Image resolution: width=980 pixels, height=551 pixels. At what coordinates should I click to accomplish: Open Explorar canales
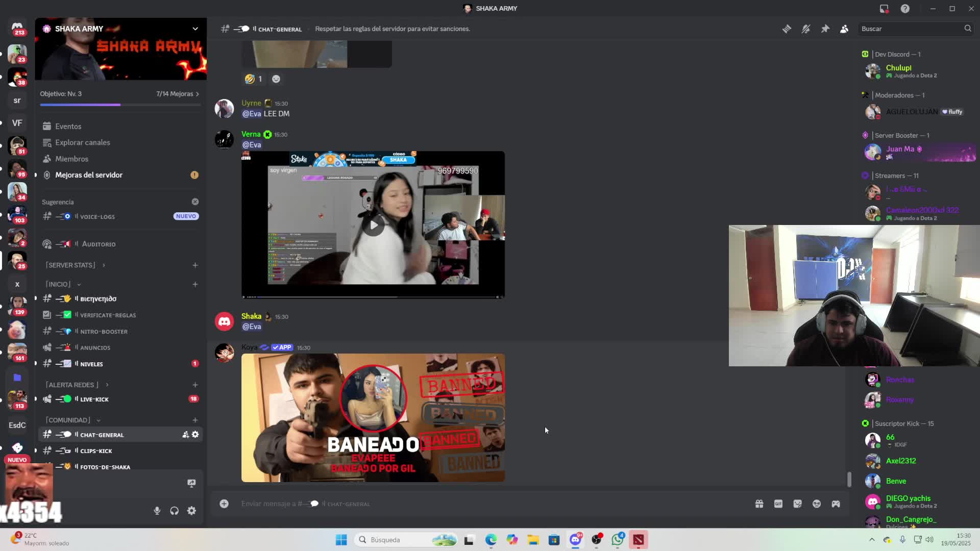tap(120, 143)
